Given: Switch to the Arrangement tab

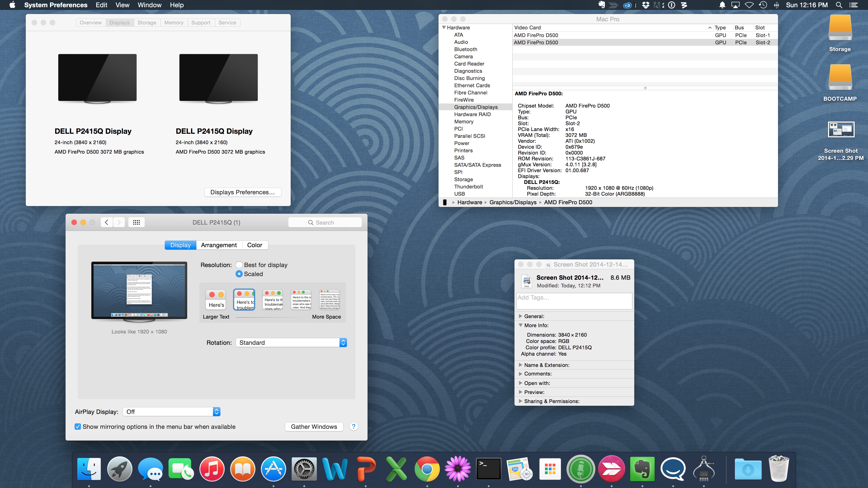Looking at the screenshot, I should (x=219, y=245).
